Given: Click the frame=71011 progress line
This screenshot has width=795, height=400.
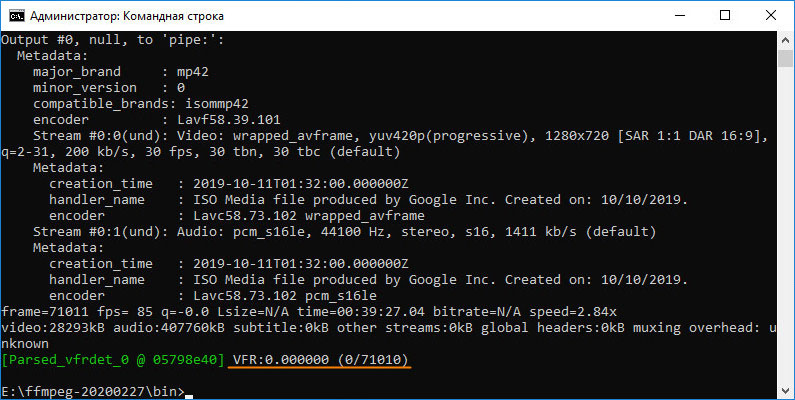Looking at the screenshot, I should pyautogui.click(x=309, y=311).
